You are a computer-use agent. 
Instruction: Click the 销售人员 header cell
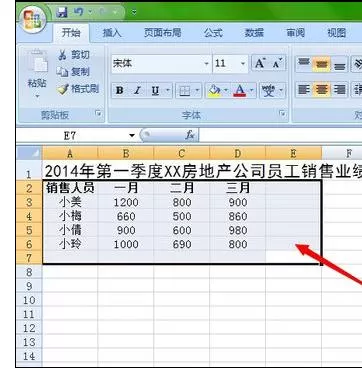pos(70,188)
